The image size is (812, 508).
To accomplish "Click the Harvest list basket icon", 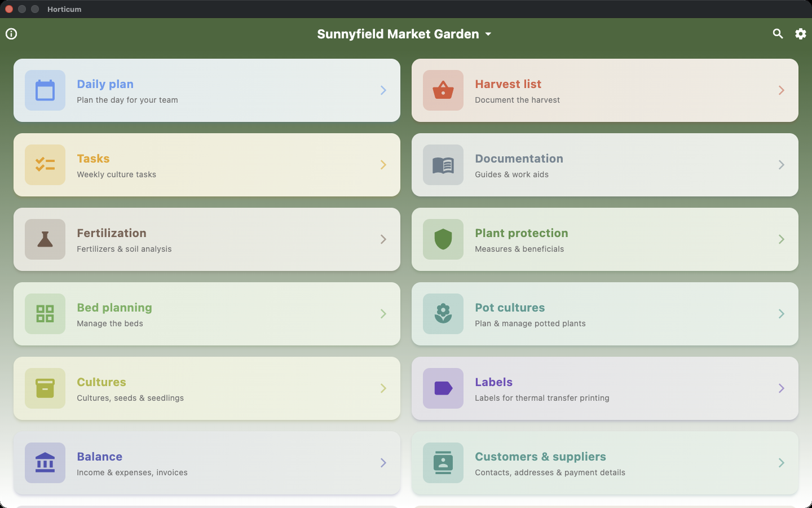I will [443, 90].
